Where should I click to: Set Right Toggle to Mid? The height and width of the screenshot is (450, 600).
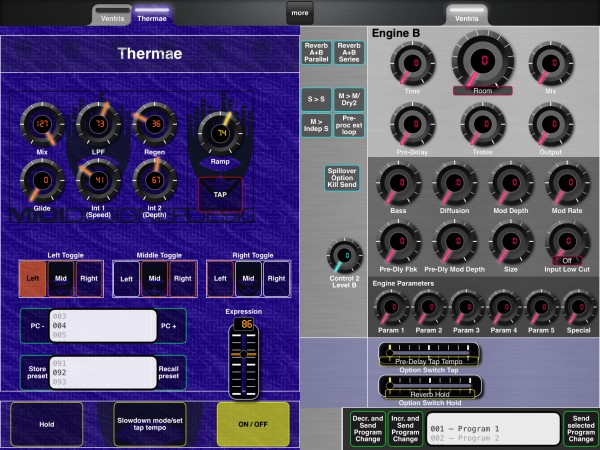[248, 279]
